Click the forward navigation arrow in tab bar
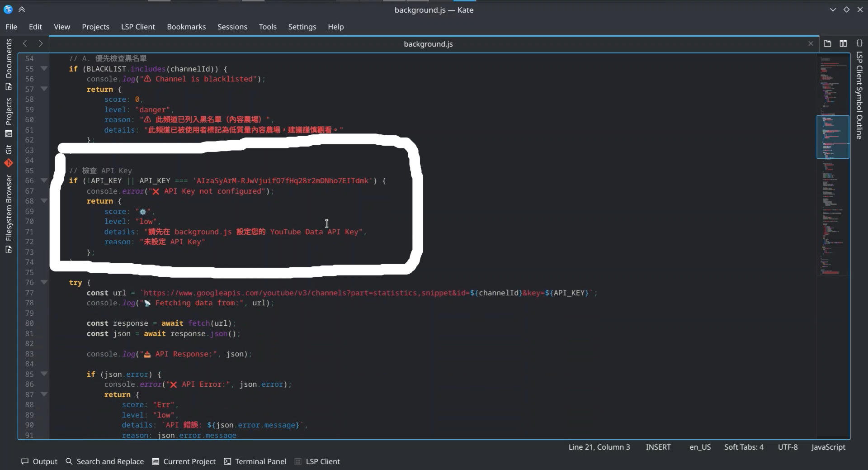The image size is (868, 470). coord(40,43)
